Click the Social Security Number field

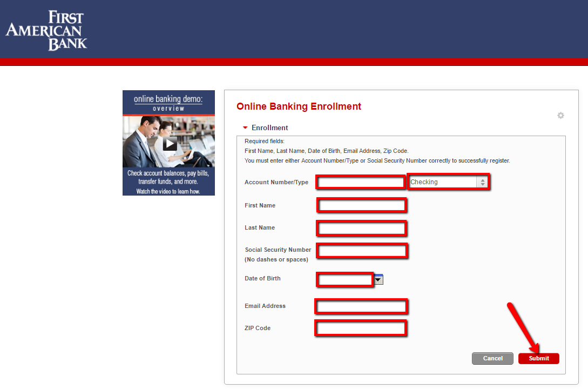coord(362,251)
